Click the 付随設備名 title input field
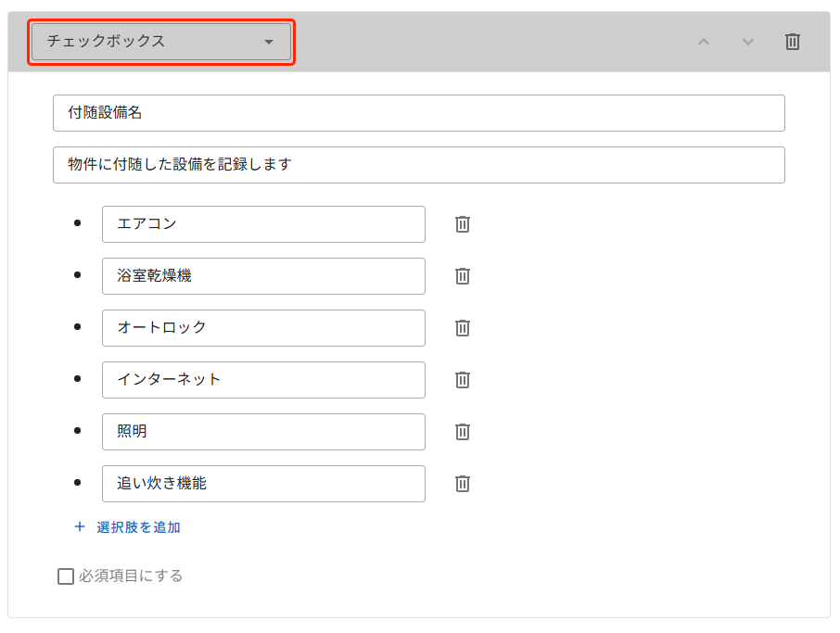The image size is (840, 633). (x=419, y=113)
